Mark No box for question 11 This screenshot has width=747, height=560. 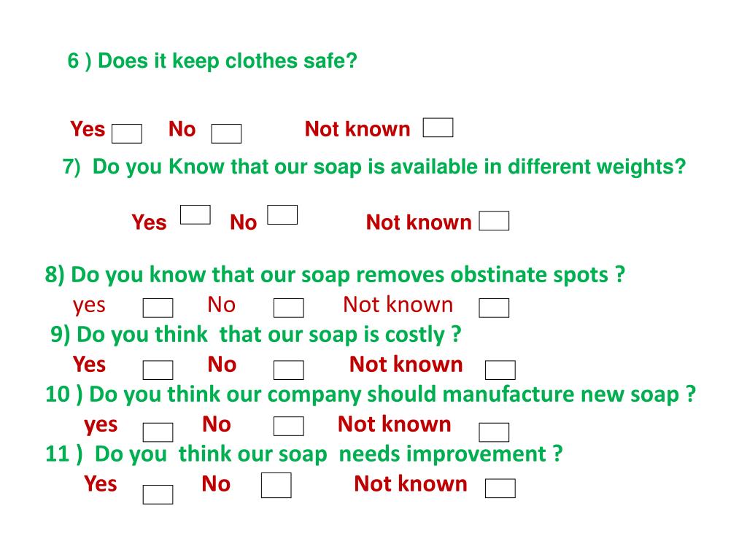pyautogui.click(x=276, y=485)
